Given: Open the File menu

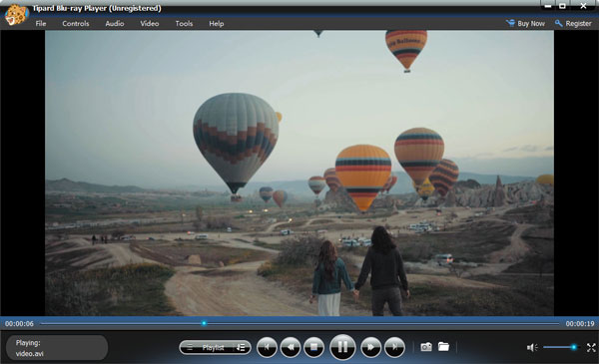Looking at the screenshot, I should point(41,23).
